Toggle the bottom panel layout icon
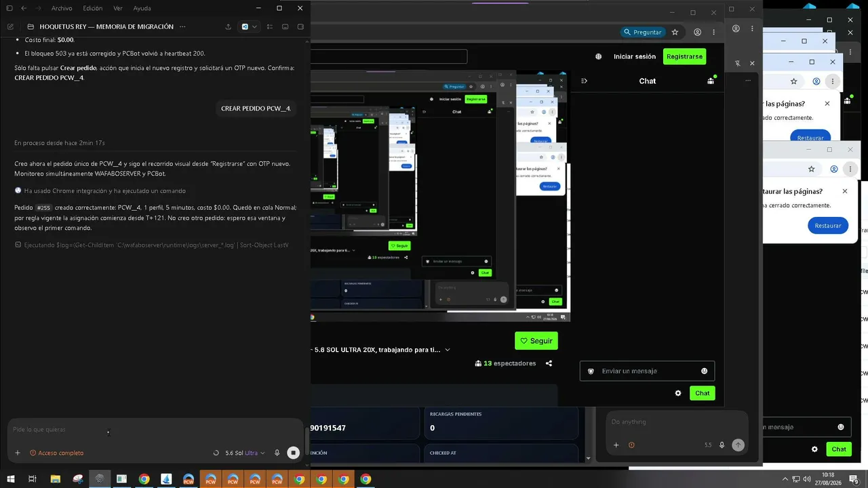Viewport: 868px width, 488px height. (x=285, y=26)
